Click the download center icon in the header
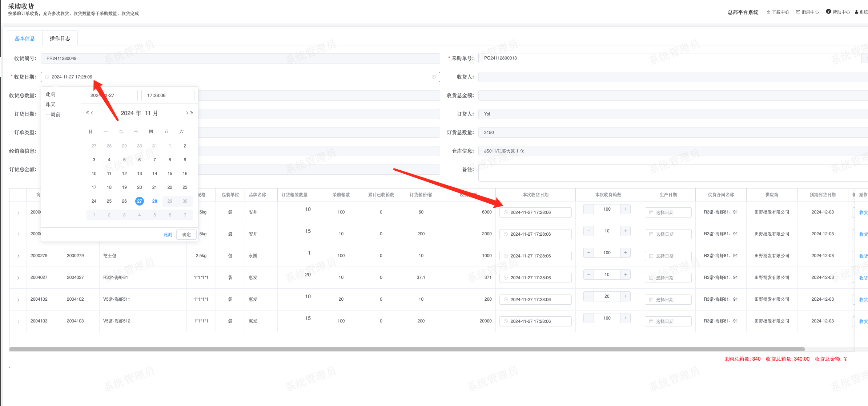868x406 pixels. click(x=768, y=12)
